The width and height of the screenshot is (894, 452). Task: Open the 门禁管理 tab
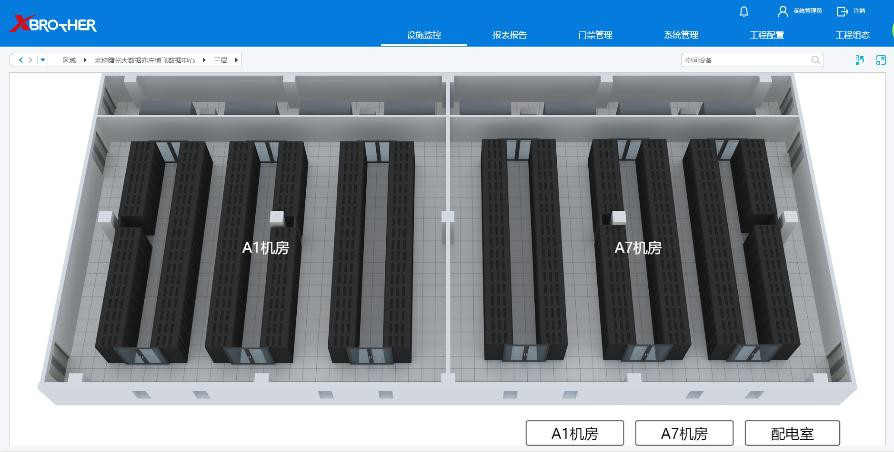[x=595, y=35]
